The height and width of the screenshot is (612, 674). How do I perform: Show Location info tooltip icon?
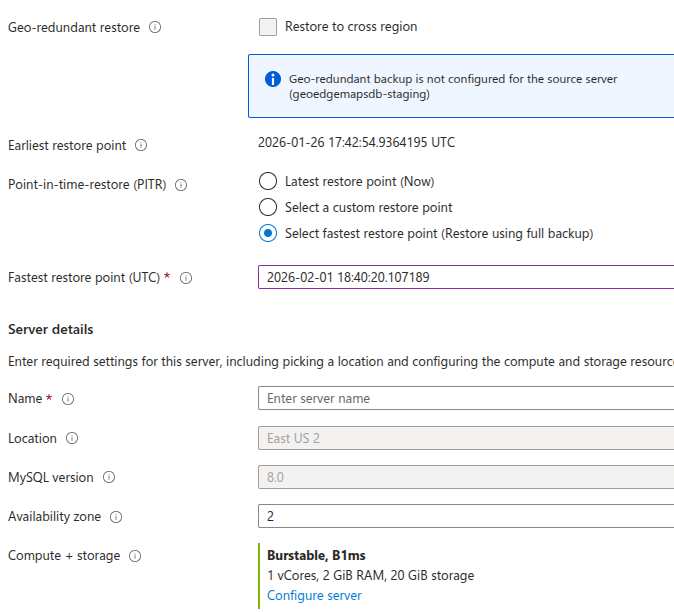pyautogui.click(x=72, y=438)
